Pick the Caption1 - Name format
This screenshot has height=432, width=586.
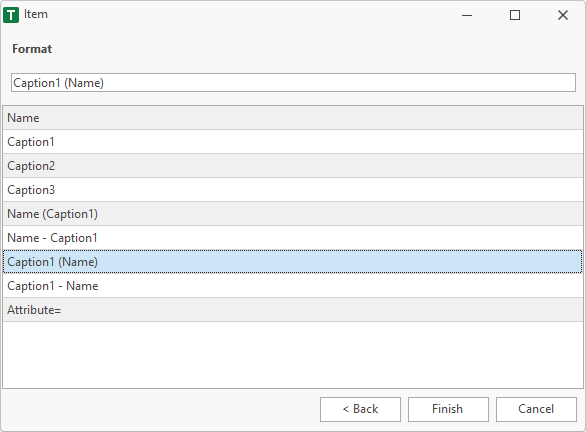(x=293, y=286)
